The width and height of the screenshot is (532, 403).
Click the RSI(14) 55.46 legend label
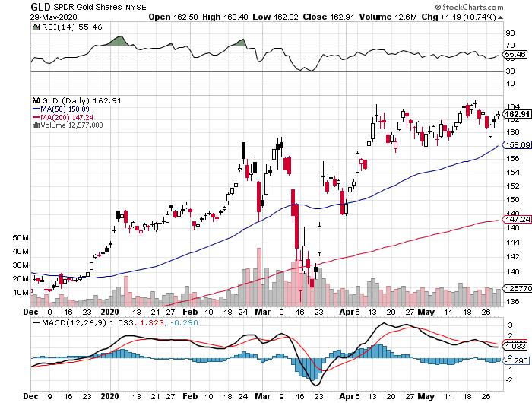(71, 27)
